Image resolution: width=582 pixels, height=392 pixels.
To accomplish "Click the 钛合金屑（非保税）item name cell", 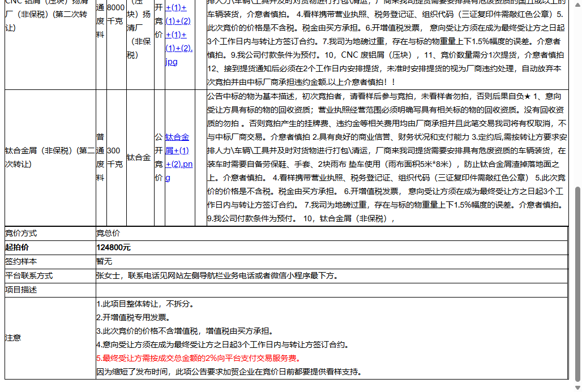I will (50, 158).
